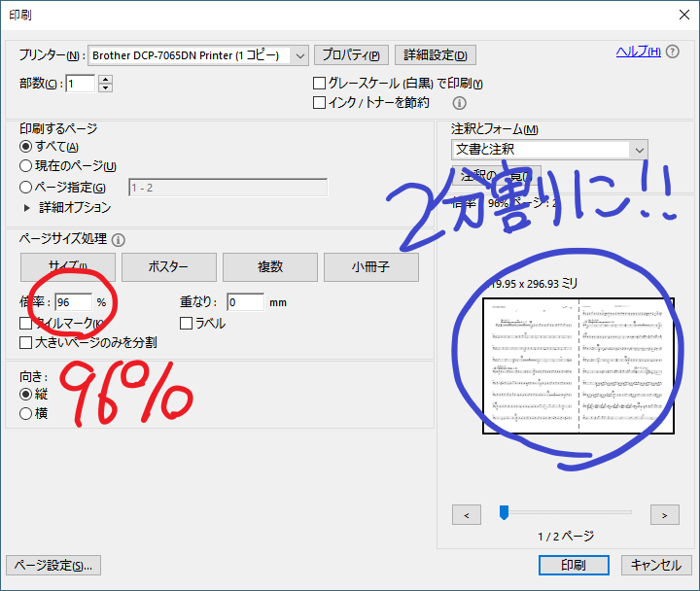Open printer プロパティ button

point(351,54)
